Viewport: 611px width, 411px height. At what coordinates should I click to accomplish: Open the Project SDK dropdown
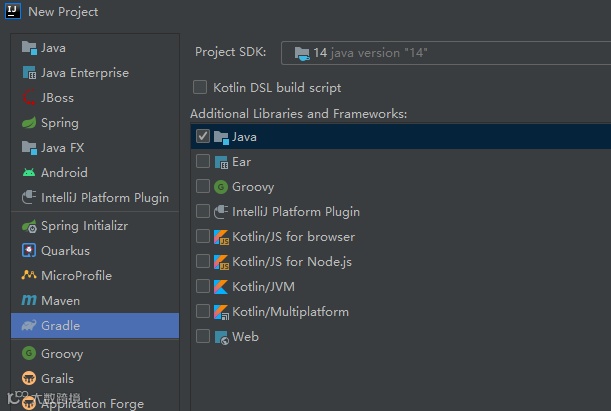click(x=446, y=53)
